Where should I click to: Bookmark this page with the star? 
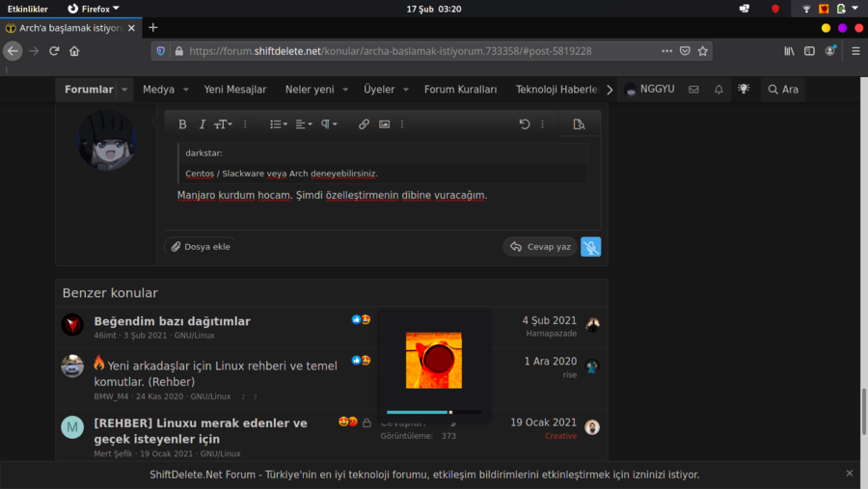pos(702,51)
